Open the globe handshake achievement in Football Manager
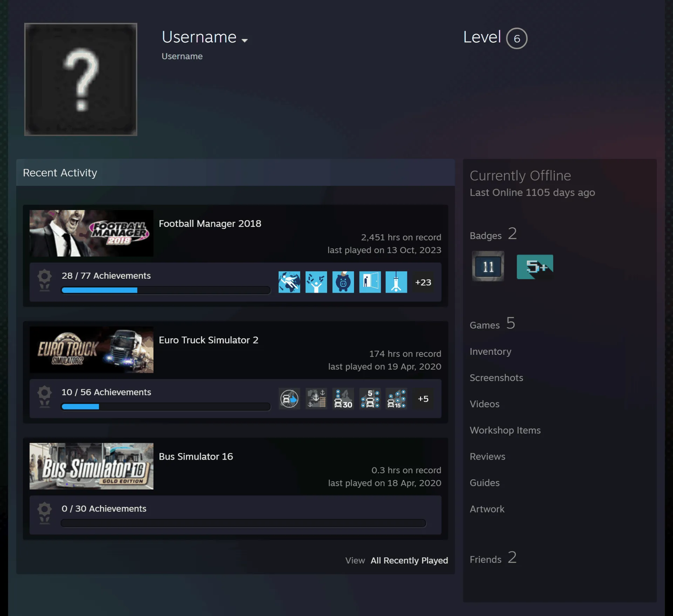This screenshot has width=673, height=616. tap(289, 282)
